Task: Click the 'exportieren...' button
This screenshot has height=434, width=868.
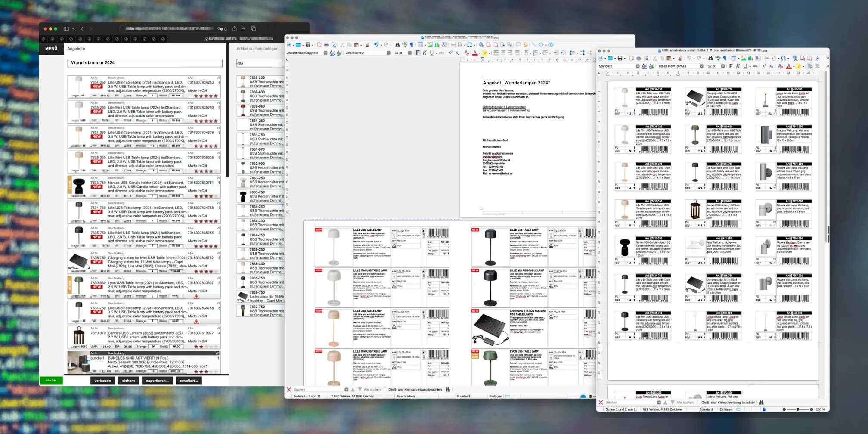Action: tap(157, 381)
